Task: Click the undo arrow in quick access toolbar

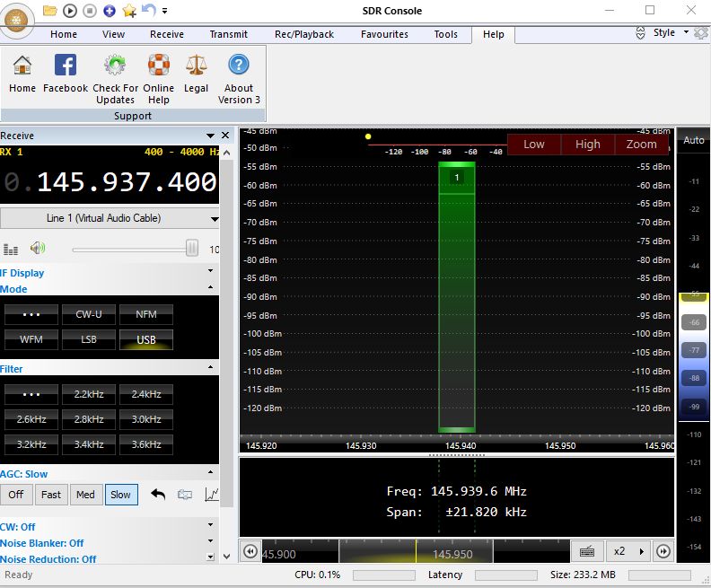Action: click(x=149, y=10)
